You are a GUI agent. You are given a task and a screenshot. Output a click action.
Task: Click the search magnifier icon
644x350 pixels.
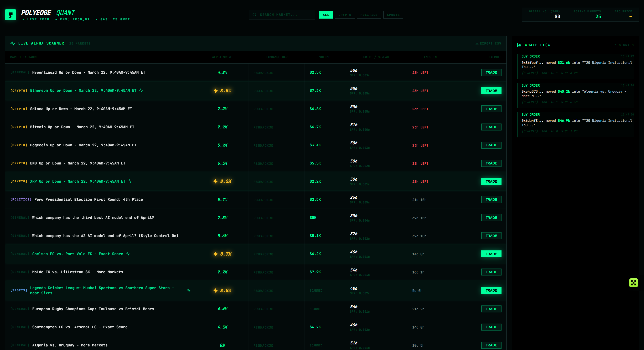pos(254,15)
